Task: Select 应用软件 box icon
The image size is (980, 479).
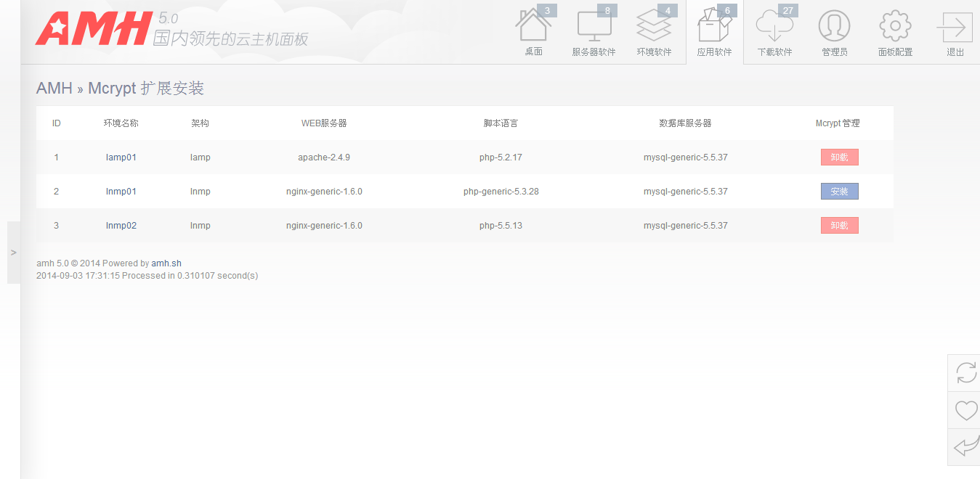Action: pyautogui.click(x=714, y=28)
